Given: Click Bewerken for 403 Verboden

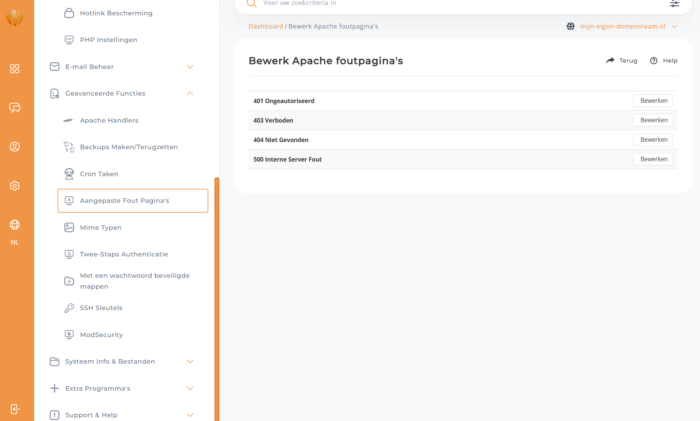Looking at the screenshot, I should pyautogui.click(x=653, y=120).
